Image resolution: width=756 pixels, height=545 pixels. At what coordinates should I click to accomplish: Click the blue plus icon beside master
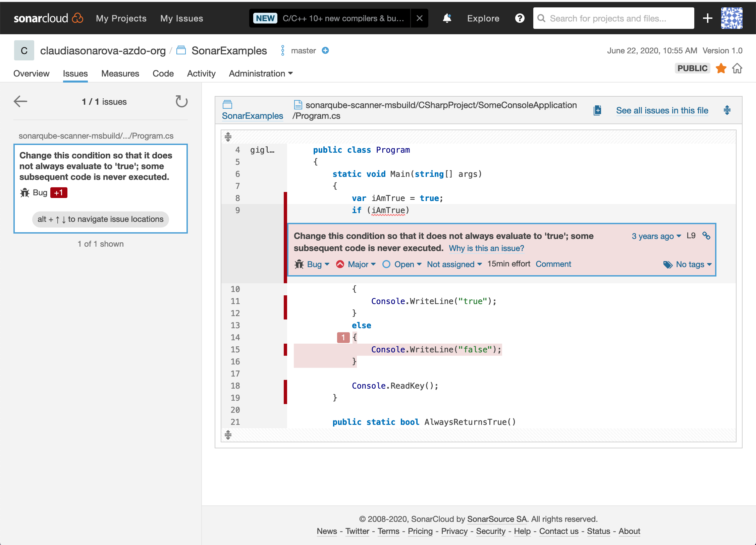[x=325, y=50]
